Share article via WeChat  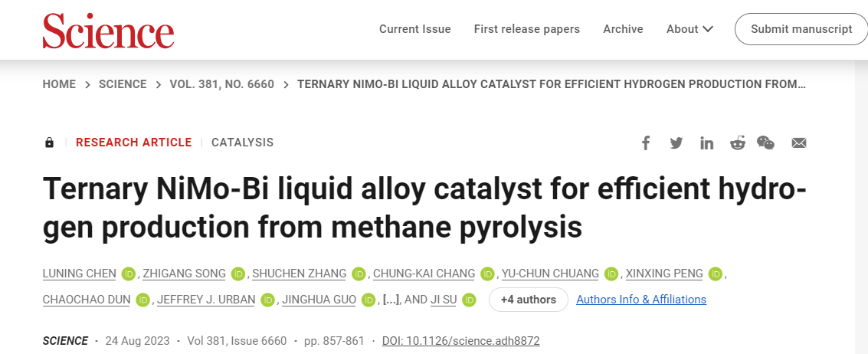point(765,143)
